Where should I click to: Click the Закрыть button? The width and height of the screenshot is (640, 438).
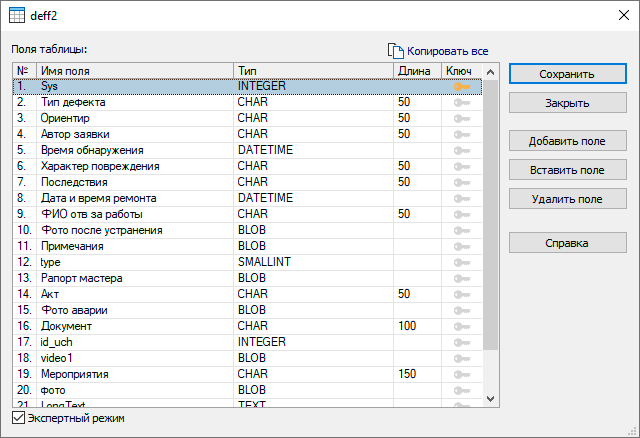(567, 103)
